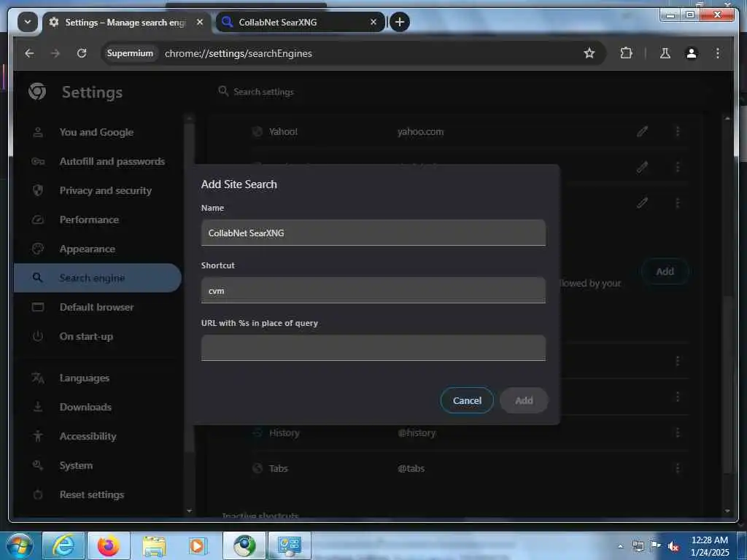Screen dimensions: 747x560
Task: Click the browser forward arrow
Action: (x=55, y=53)
